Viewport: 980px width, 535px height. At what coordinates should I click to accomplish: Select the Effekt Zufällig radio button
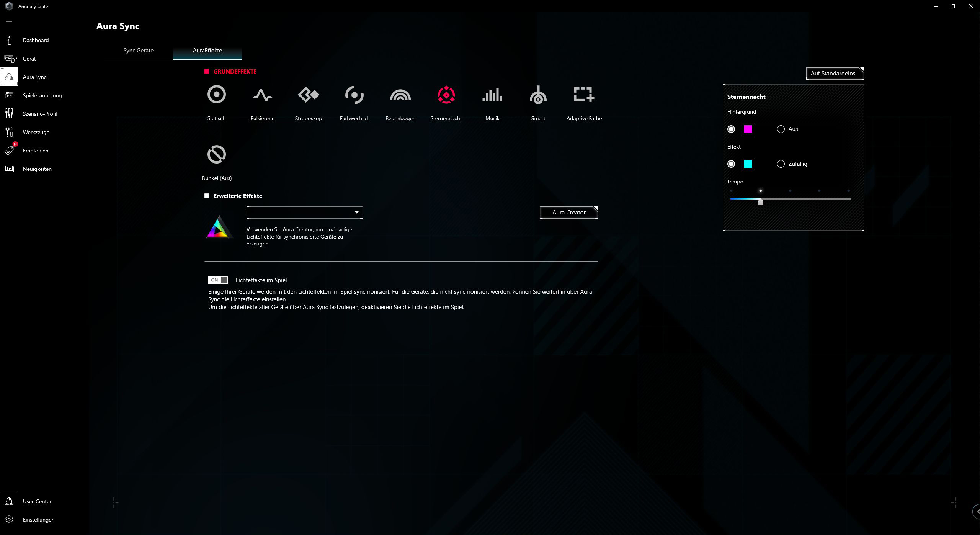781,164
